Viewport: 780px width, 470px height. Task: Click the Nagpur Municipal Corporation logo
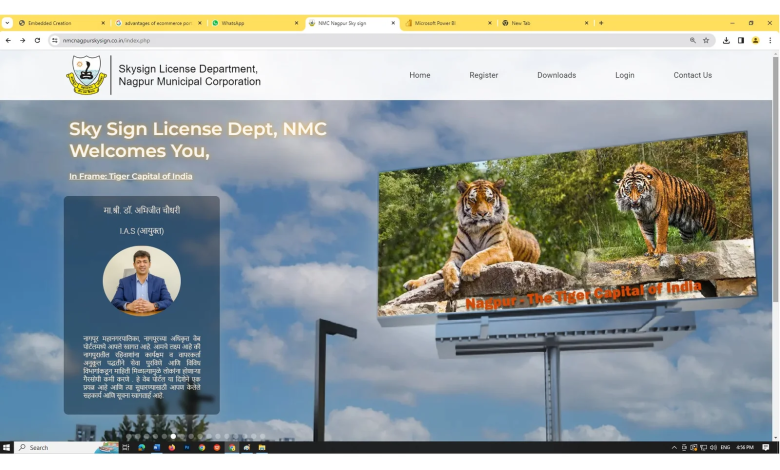[87, 75]
